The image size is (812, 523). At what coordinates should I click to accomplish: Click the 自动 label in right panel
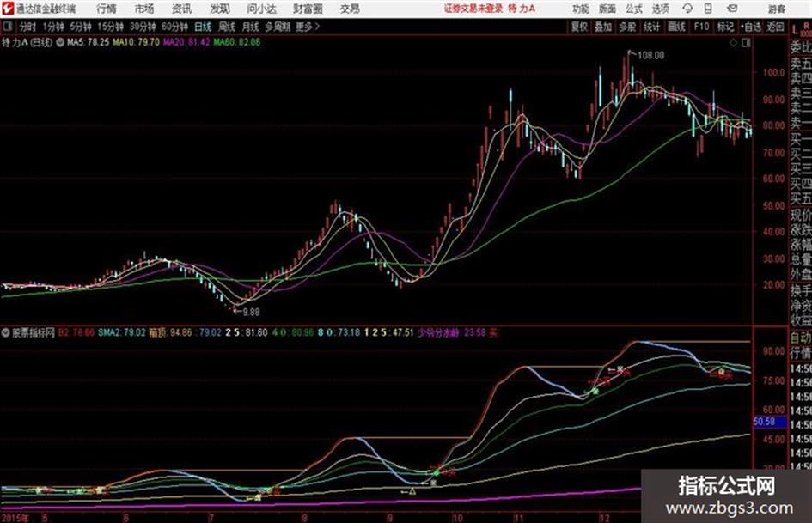point(801,338)
